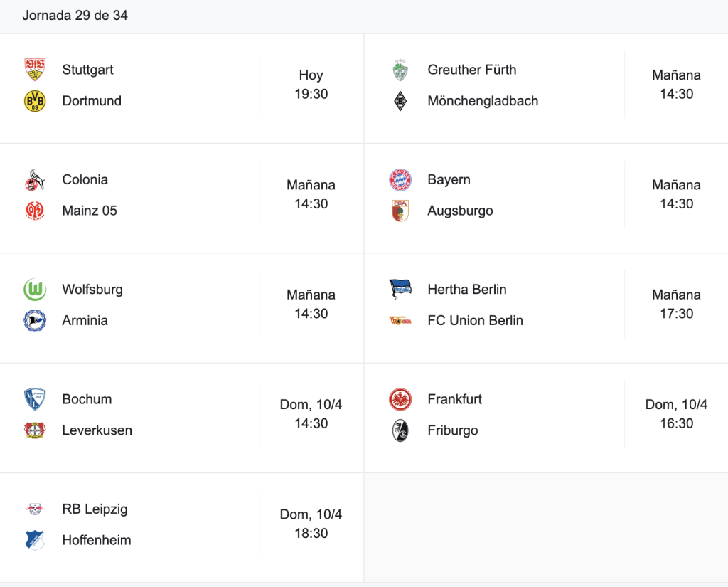Open the Bochum match time Dom 14:30

[x=311, y=413]
